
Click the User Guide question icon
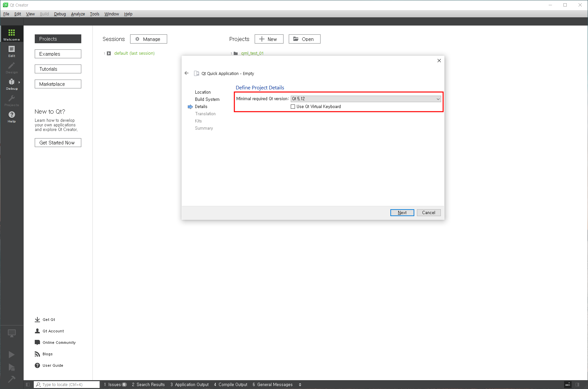[x=37, y=365]
